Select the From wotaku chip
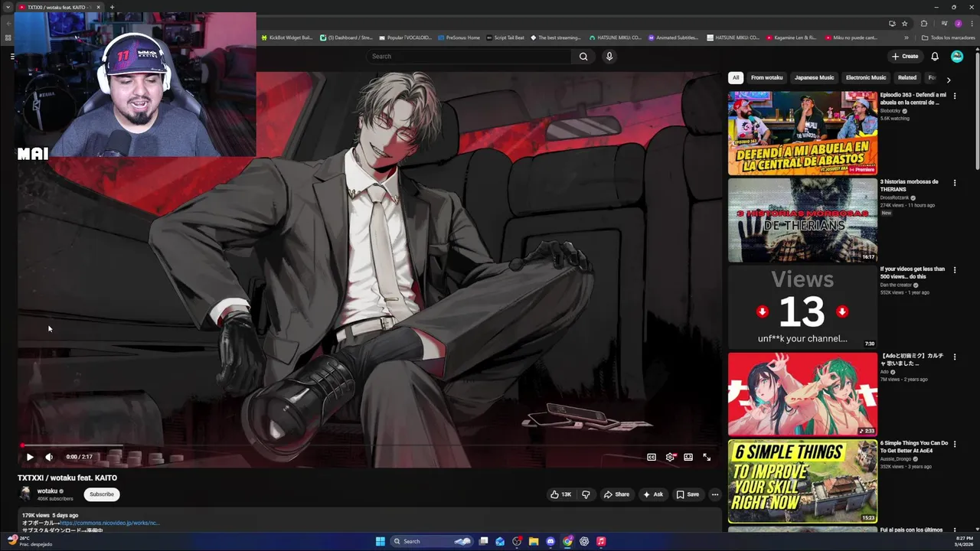This screenshot has width=980, height=551. pos(767,77)
